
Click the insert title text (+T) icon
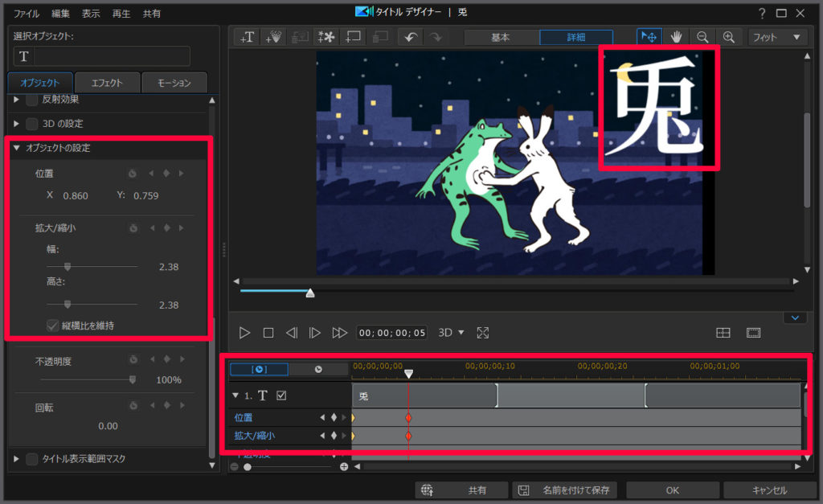click(247, 37)
